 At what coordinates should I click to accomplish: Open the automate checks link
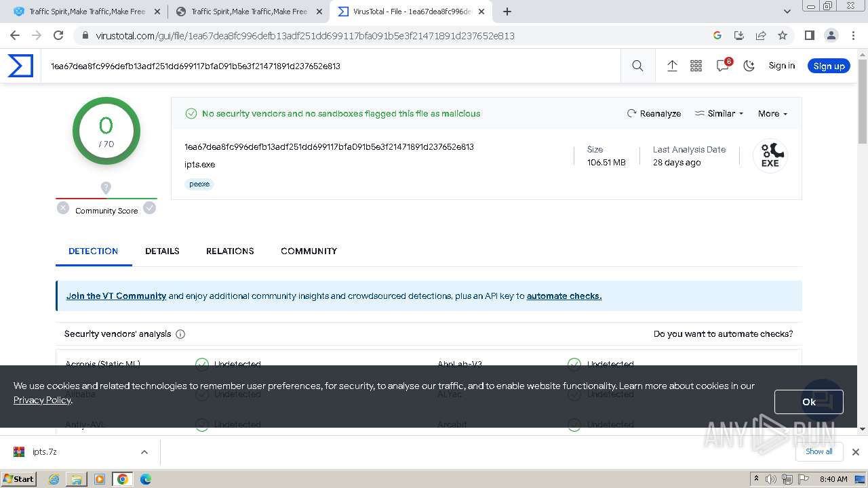click(x=564, y=296)
